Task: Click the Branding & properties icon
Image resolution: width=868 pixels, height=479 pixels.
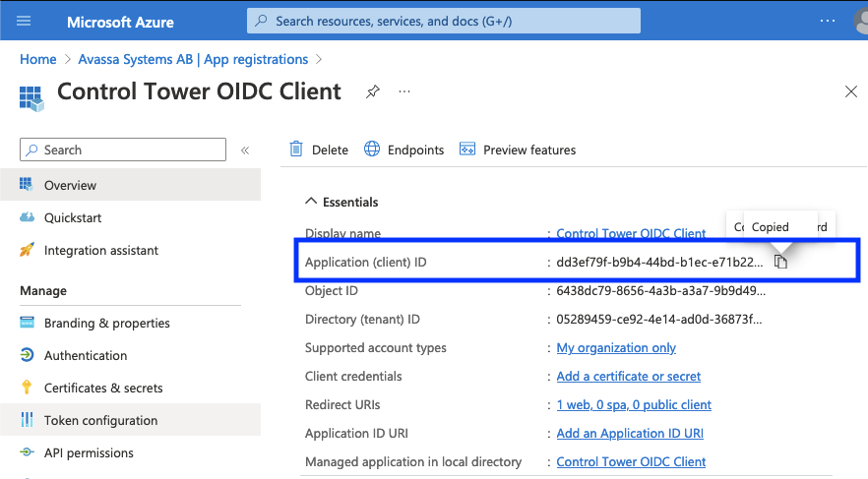Action: click(x=27, y=322)
